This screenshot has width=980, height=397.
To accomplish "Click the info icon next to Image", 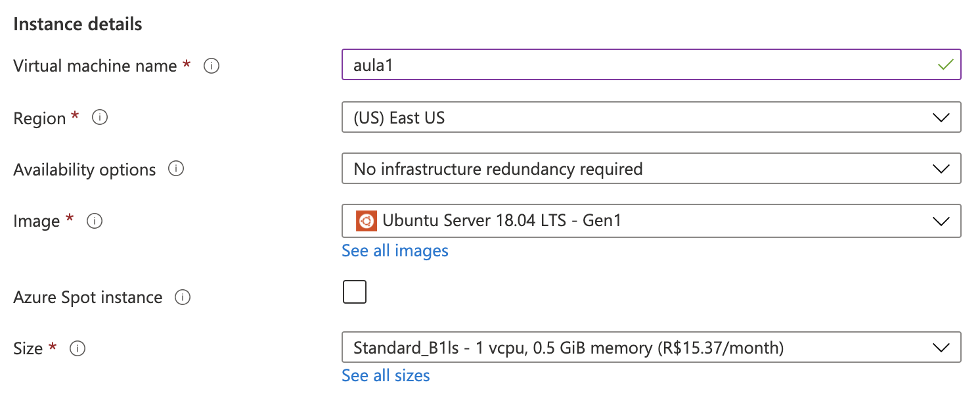I will 95,222.
